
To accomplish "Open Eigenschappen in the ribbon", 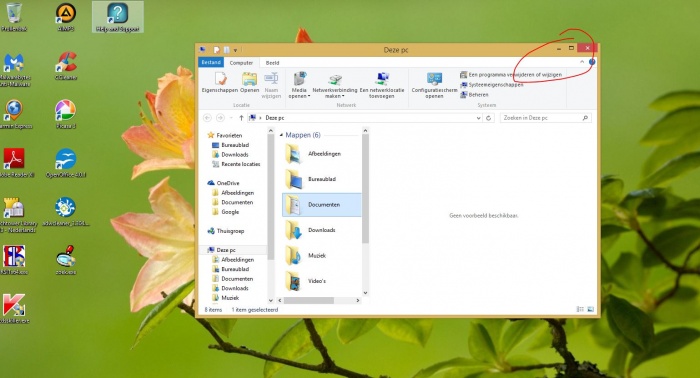I will pos(220,83).
